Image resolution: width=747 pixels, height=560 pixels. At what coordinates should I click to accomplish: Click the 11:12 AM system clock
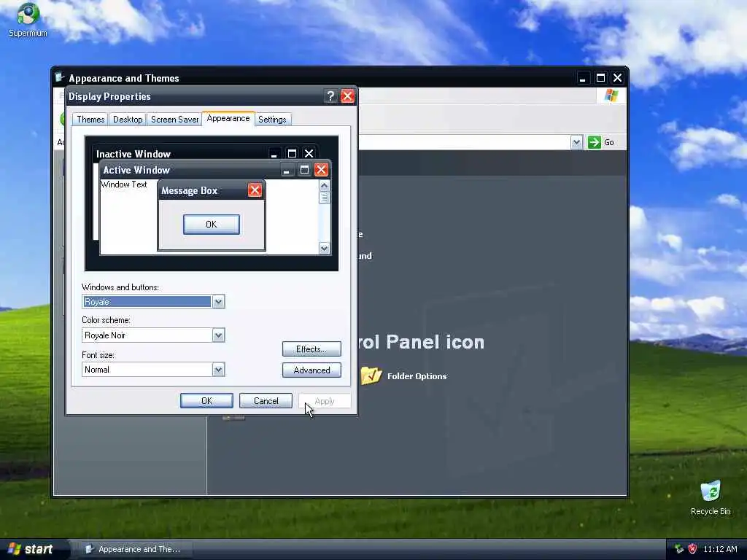coord(720,549)
